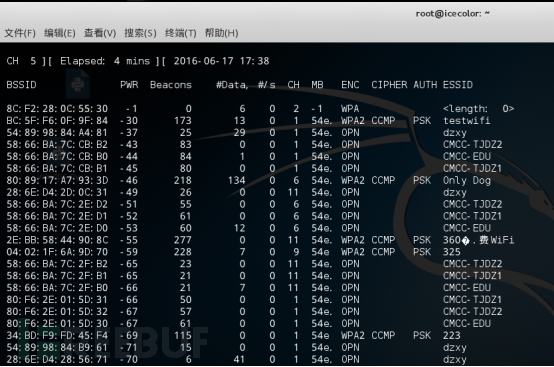Click the 228 beacons value
Image resolution: width=554 pixels, height=367 pixels.
(x=183, y=252)
